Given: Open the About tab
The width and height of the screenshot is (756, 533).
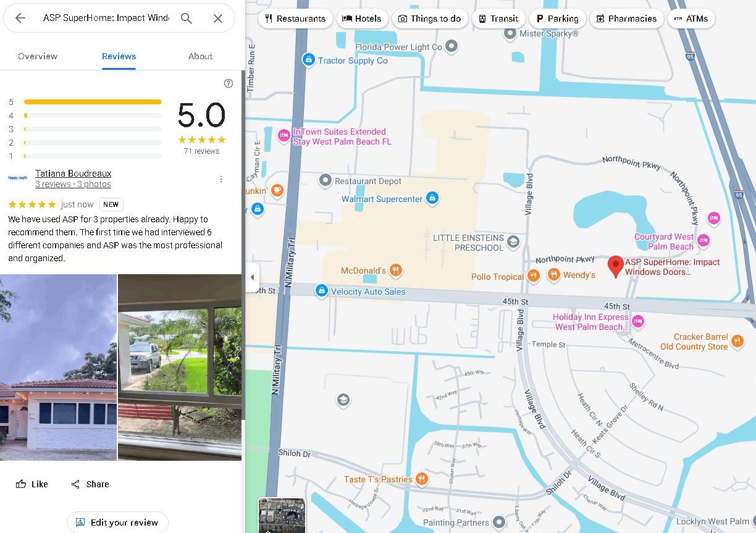Looking at the screenshot, I should click(x=201, y=56).
